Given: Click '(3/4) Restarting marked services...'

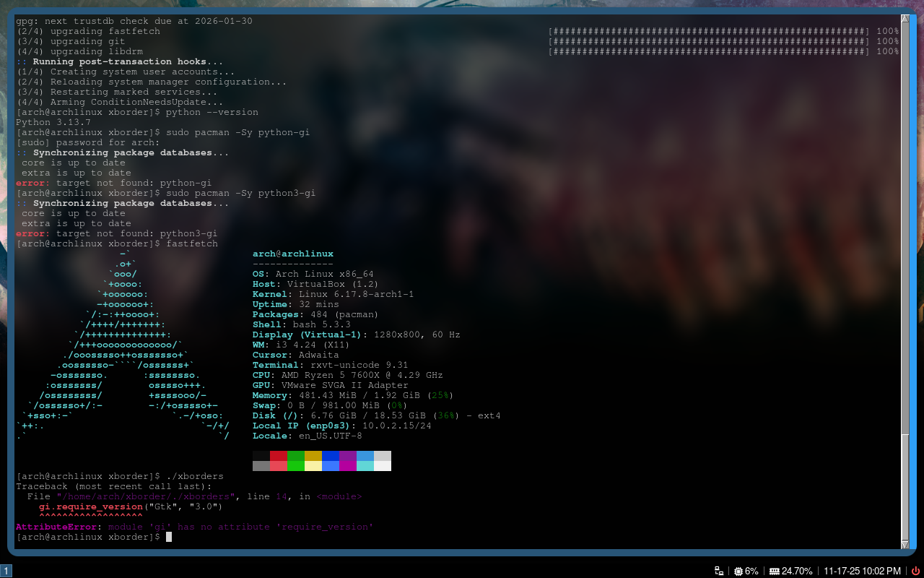Looking at the screenshot, I should (117, 92).
